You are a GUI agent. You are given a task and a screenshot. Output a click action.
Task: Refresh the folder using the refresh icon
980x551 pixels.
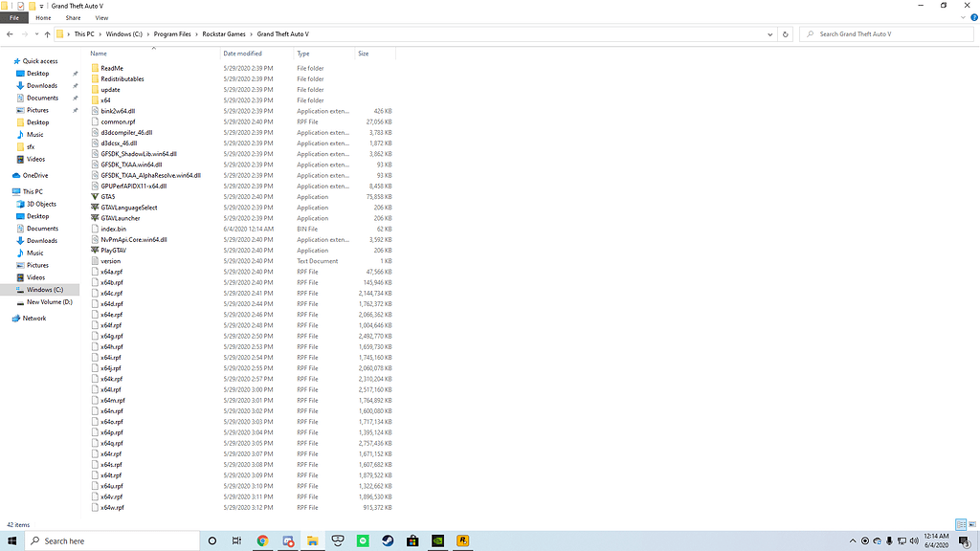point(785,33)
